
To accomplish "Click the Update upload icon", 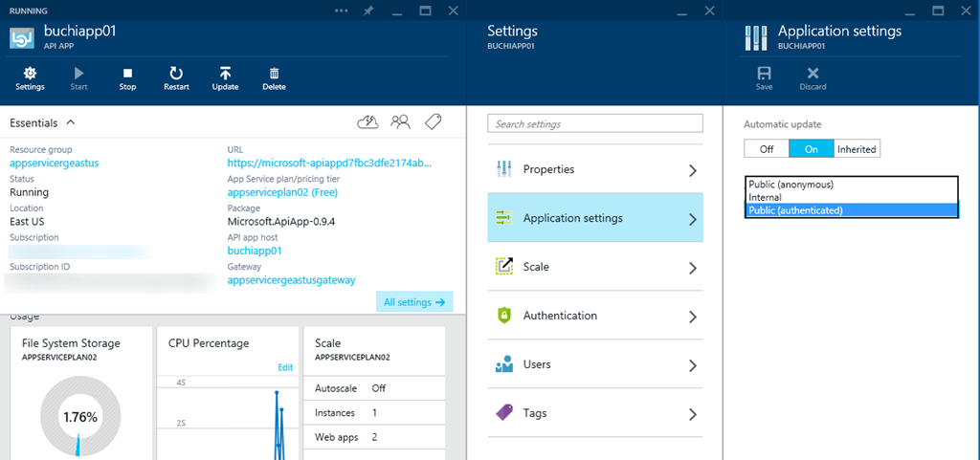I will [x=225, y=77].
